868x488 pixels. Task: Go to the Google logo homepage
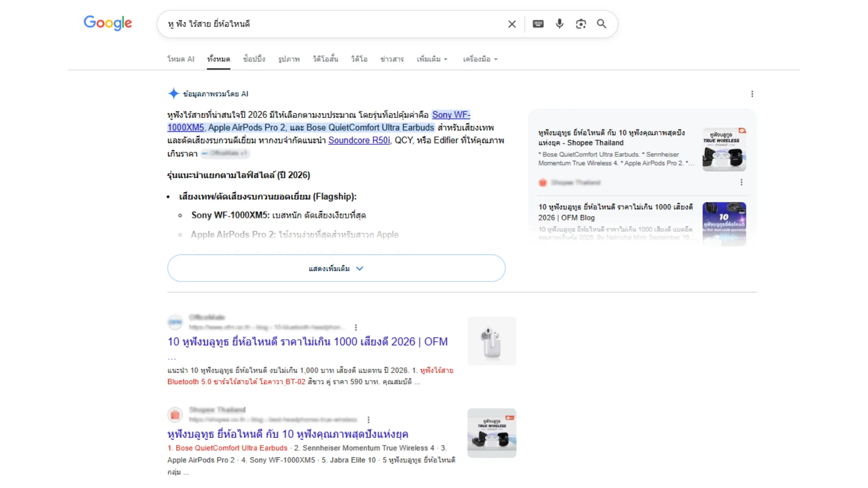108,23
